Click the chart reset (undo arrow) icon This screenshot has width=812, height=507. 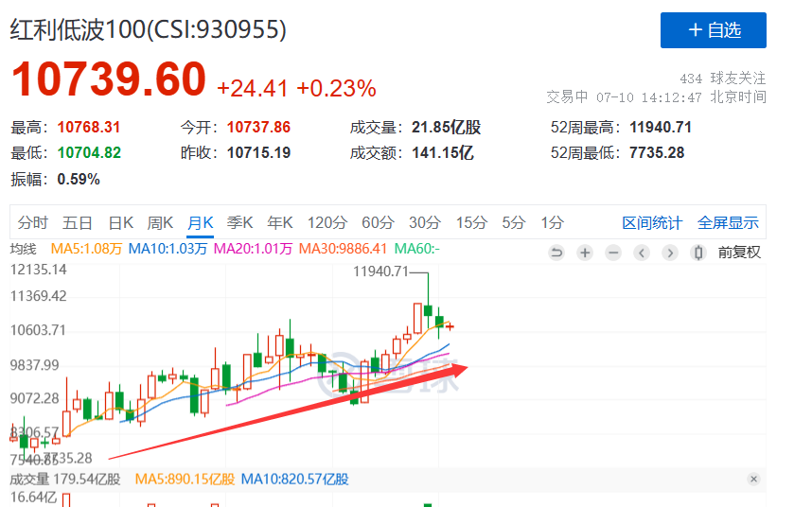(556, 253)
